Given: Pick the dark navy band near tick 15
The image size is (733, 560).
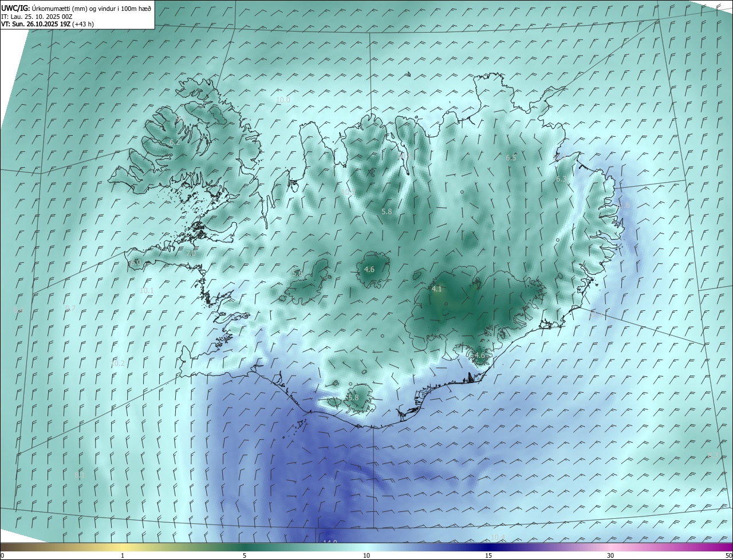Looking at the screenshot, I should coord(488,547).
